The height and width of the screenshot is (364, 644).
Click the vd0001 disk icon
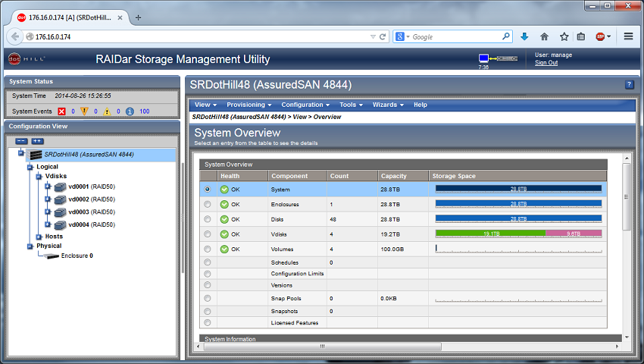pos(60,187)
